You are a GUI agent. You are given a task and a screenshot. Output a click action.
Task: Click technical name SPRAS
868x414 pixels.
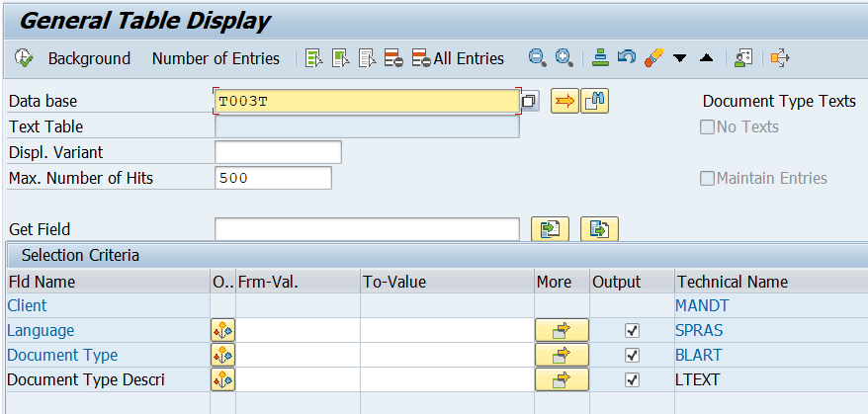click(x=699, y=330)
